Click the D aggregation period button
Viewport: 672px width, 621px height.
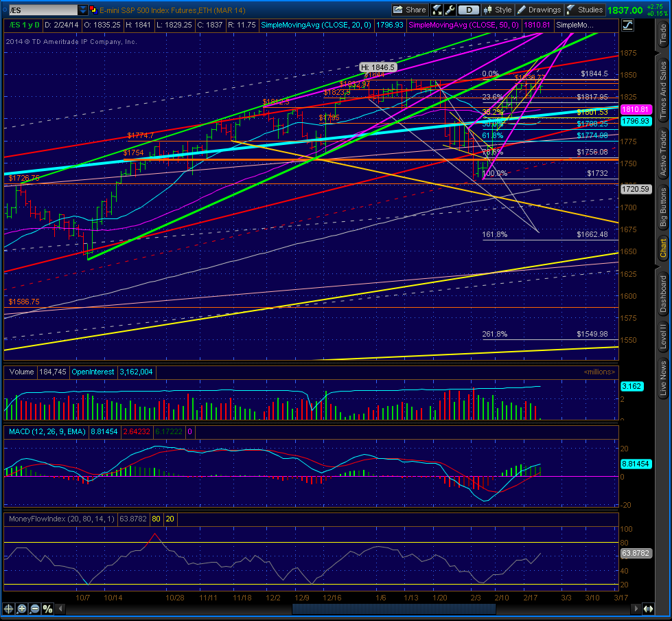tap(469, 10)
